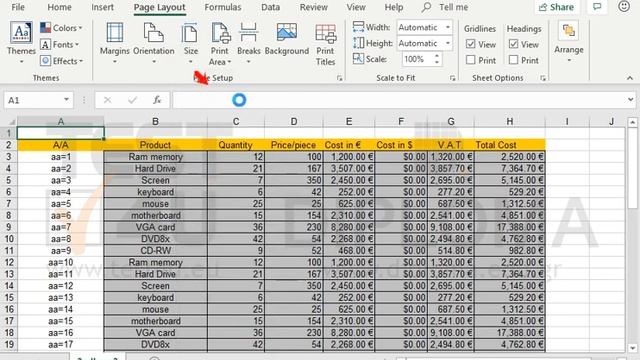
Task: Switch to the Formulas tab
Action: coord(223,7)
